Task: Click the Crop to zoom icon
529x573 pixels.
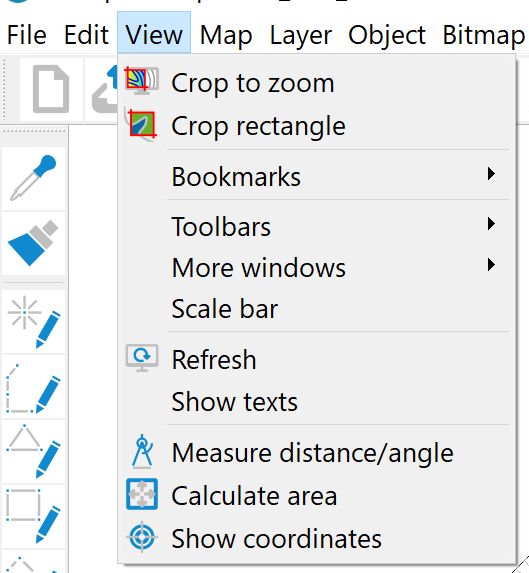Action: (142, 81)
